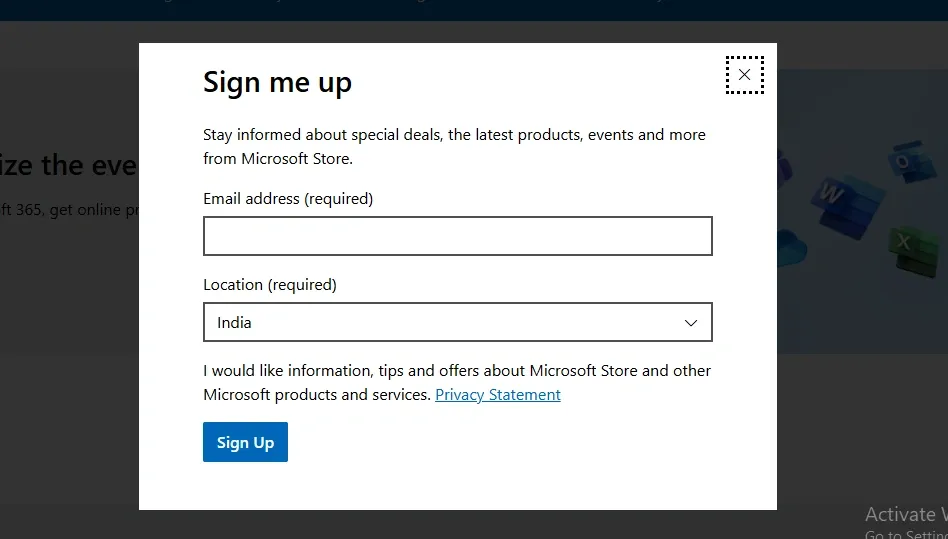
Task: Click the "Sign me up" heading
Action: click(277, 82)
